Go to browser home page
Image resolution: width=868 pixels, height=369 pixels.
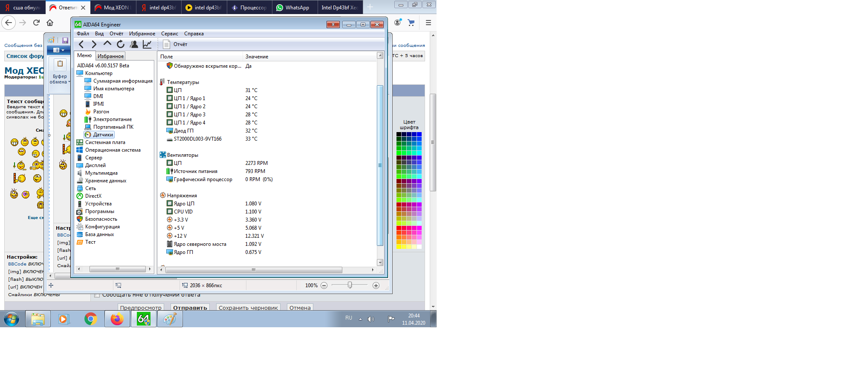click(x=50, y=23)
